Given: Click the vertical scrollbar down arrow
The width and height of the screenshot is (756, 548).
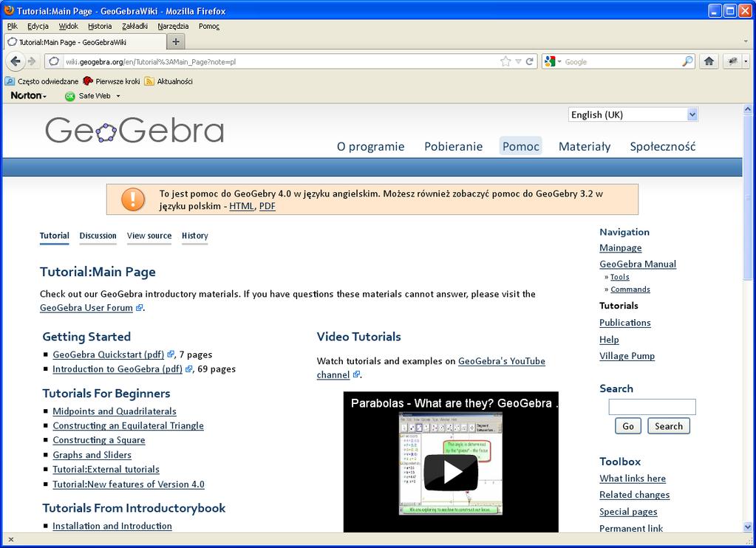Looking at the screenshot, I should (748, 527).
